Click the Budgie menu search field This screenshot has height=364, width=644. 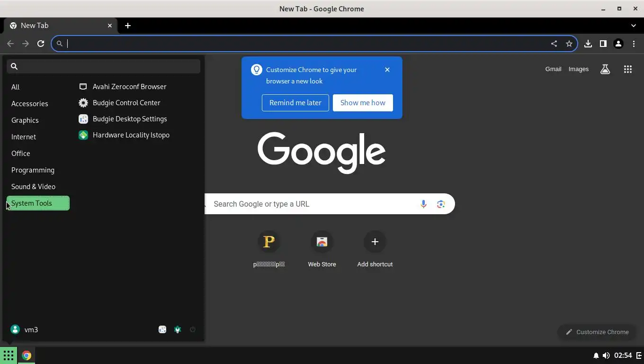pos(103,66)
